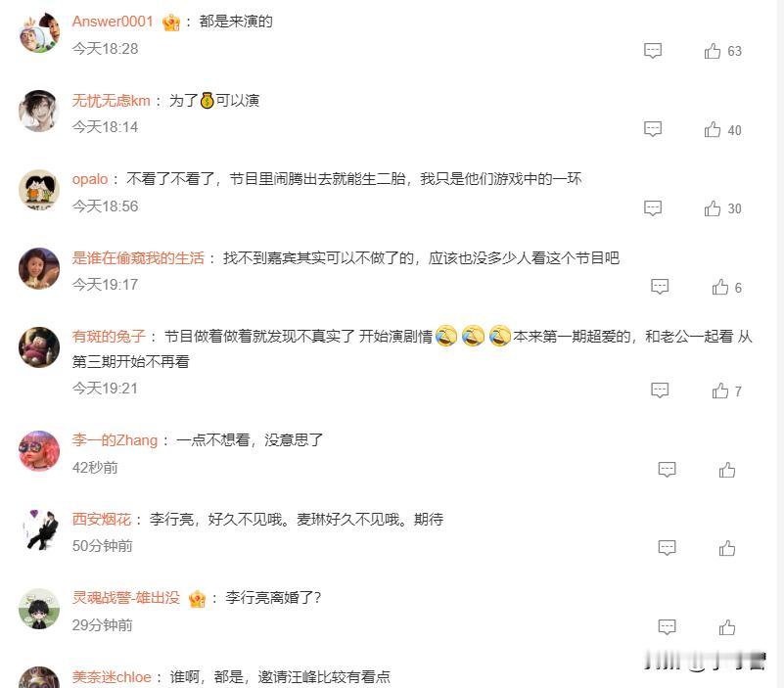Reply to Answer0001's comment
Image resolution: width=784 pixels, height=688 pixels.
(x=653, y=51)
